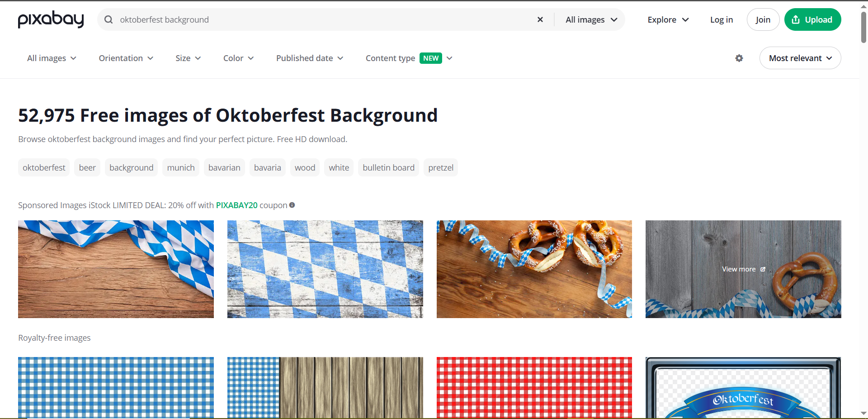
Task: Click the external link icon next to View more
Action: click(x=763, y=269)
